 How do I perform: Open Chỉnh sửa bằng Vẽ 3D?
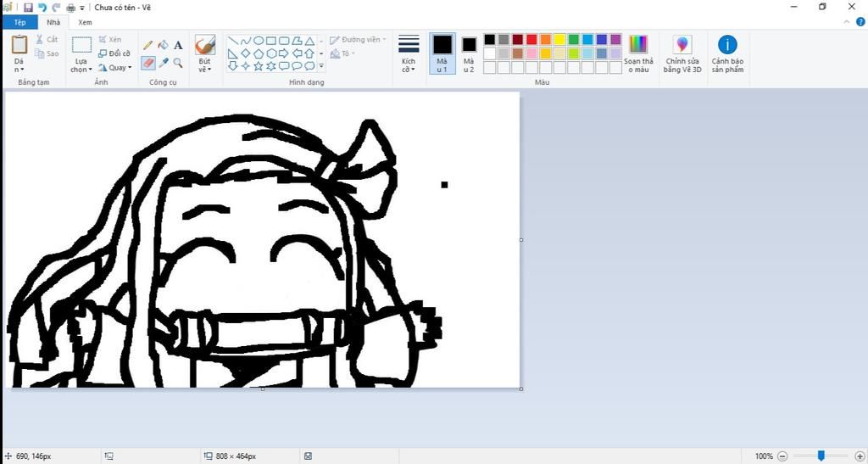tap(682, 53)
